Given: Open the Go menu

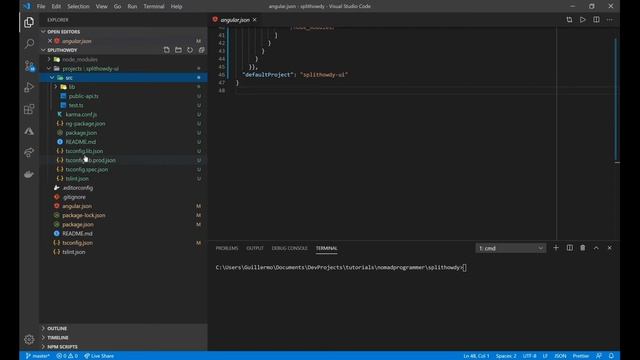Looking at the screenshot, I should [x=118, y=7].
